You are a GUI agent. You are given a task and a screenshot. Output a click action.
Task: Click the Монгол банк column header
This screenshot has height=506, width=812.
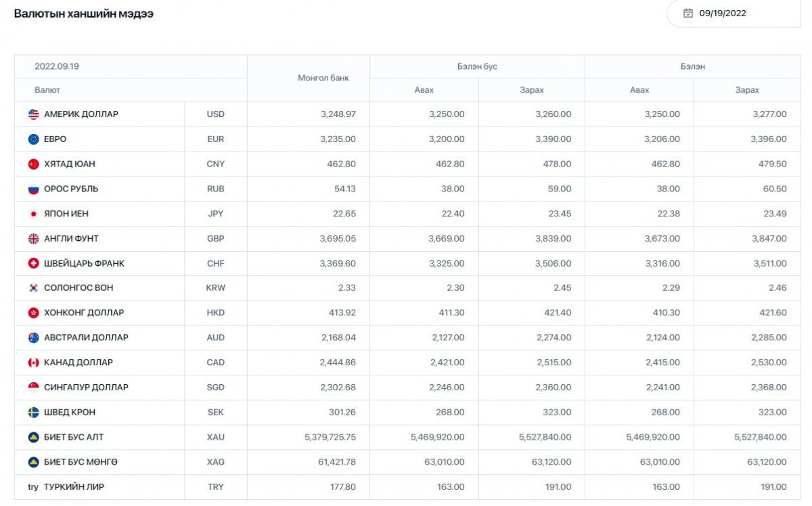pos(323,78)
